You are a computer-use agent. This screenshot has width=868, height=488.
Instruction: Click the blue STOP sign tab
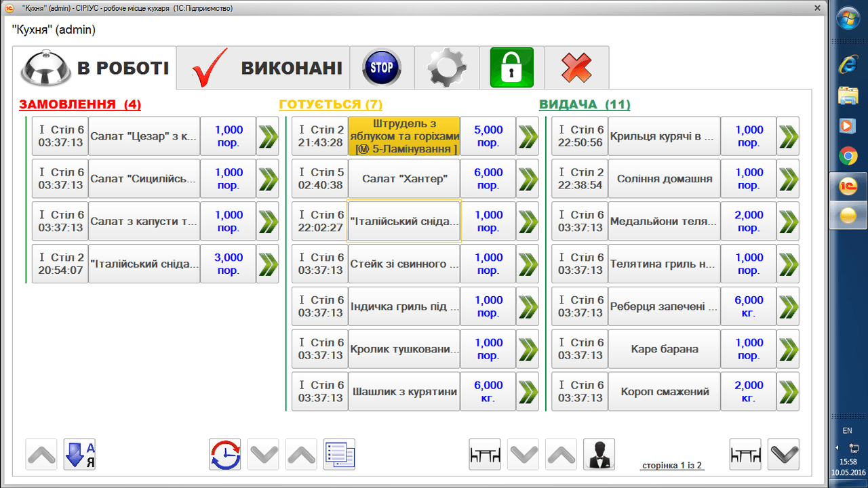coord(382,68)
